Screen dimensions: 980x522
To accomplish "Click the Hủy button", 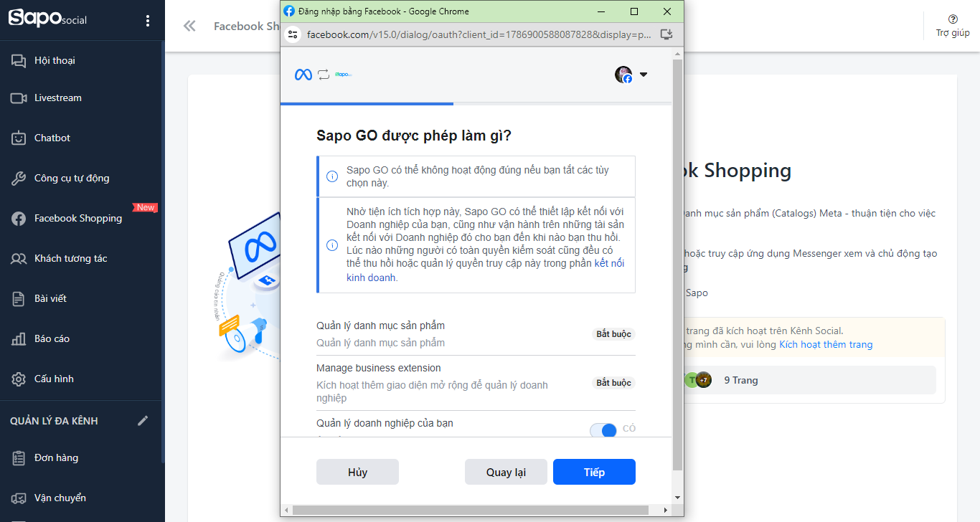I will click(x=357, y=472).
